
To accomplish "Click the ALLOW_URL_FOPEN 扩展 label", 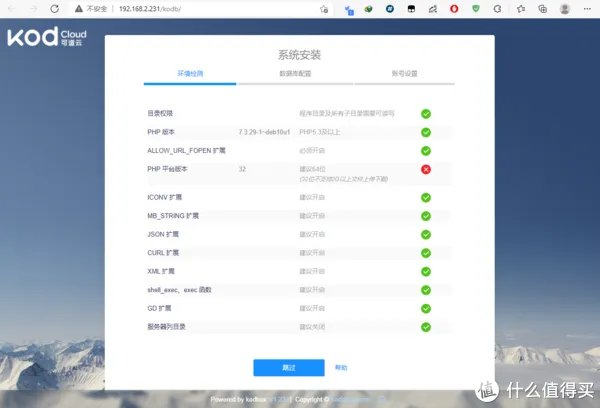I will (x=186, y=150).
